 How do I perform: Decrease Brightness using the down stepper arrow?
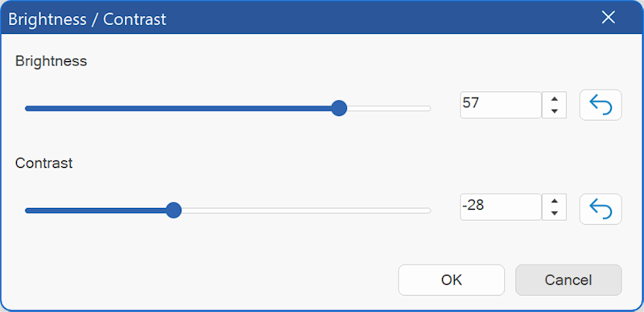point(555,111)
